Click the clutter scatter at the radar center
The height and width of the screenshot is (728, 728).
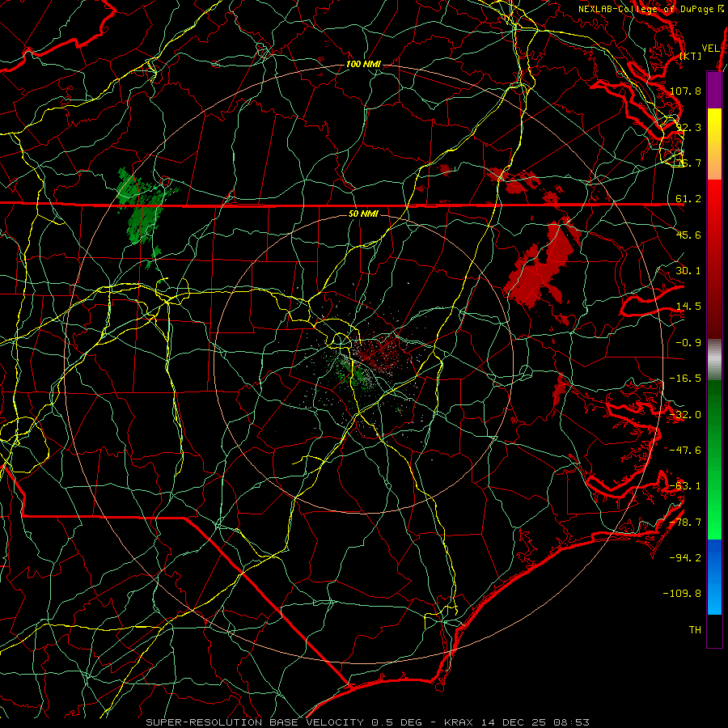tap(366, 365)
